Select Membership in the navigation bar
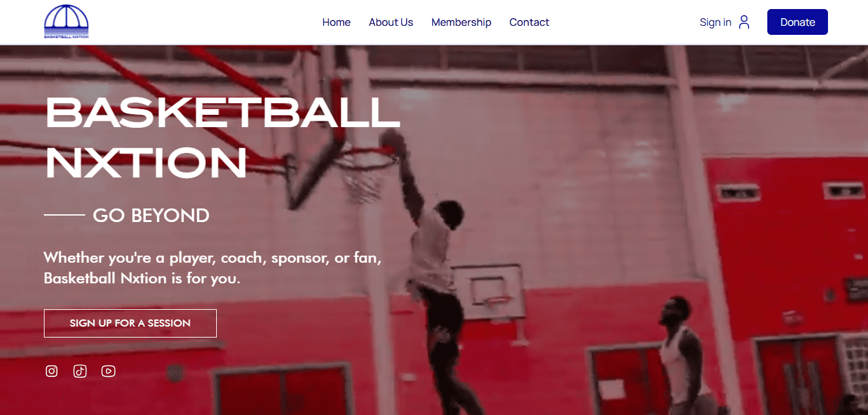The width and height of the screenshot is (868, 415). coord(461,22)
